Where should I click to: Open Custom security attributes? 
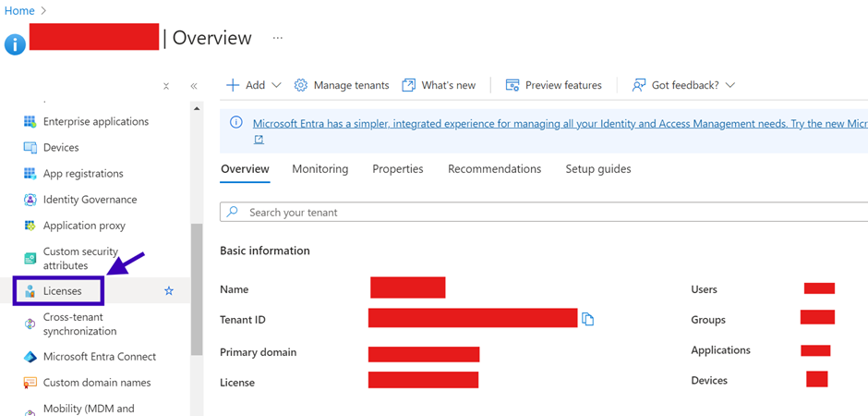pyautogui.click(x=81, y=258)
